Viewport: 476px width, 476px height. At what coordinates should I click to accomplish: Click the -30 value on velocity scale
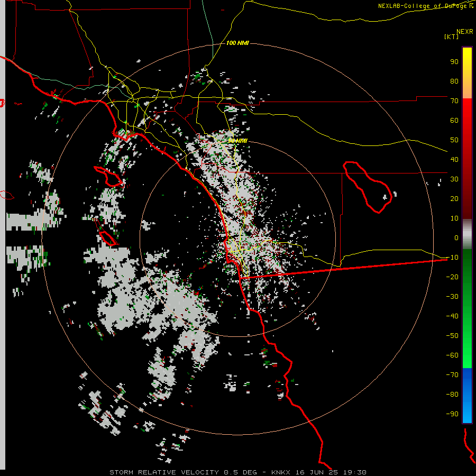pos(452,297)
